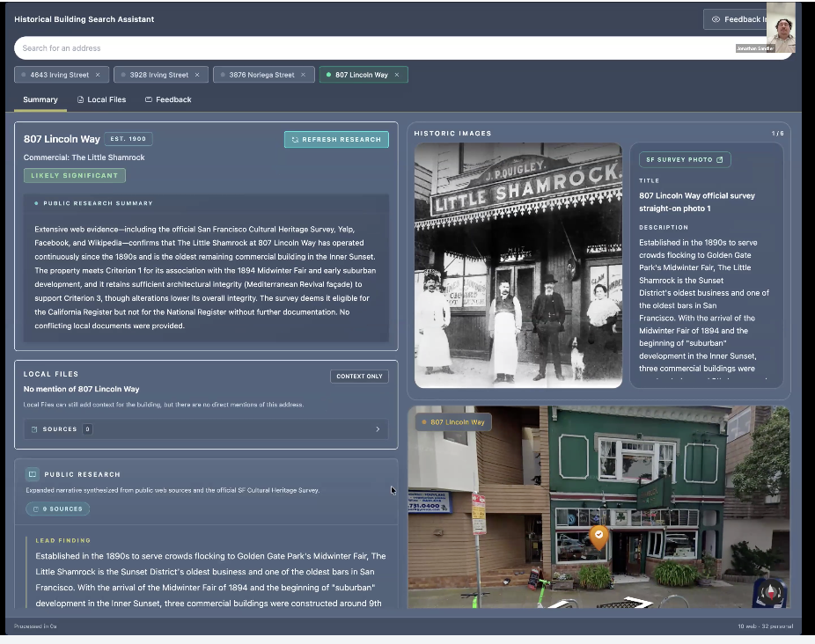
Task: Click the Local Files tab document icon
Action: click(80, 99)
